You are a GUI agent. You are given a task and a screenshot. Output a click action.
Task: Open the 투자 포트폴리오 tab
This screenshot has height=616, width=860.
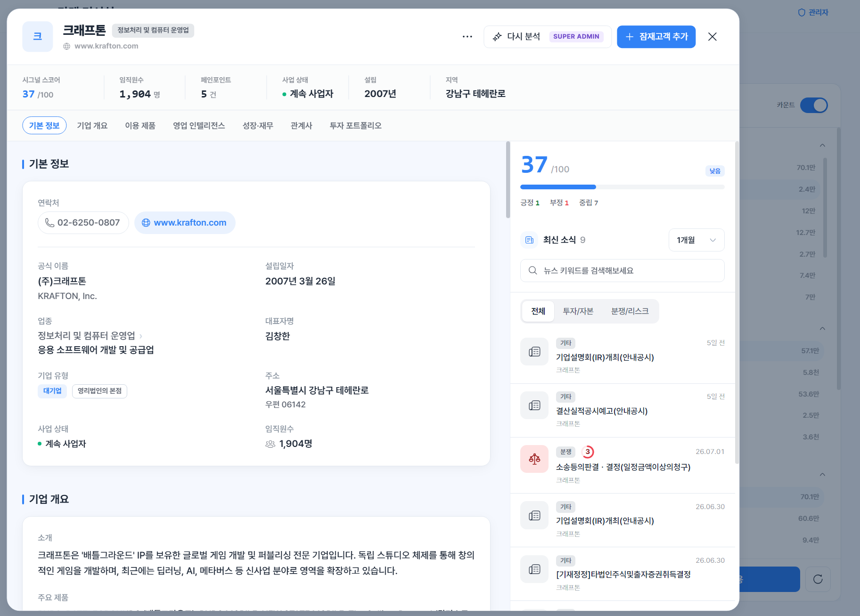click(356, 126)
